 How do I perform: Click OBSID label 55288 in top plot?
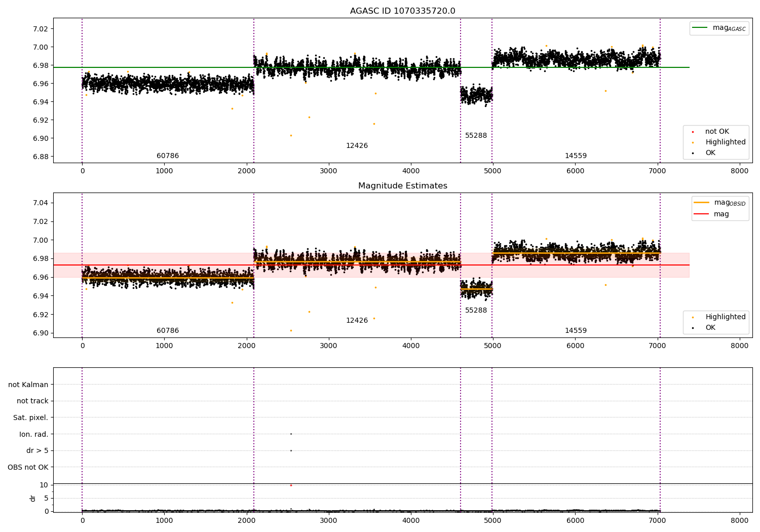click(x=476, y=136)
